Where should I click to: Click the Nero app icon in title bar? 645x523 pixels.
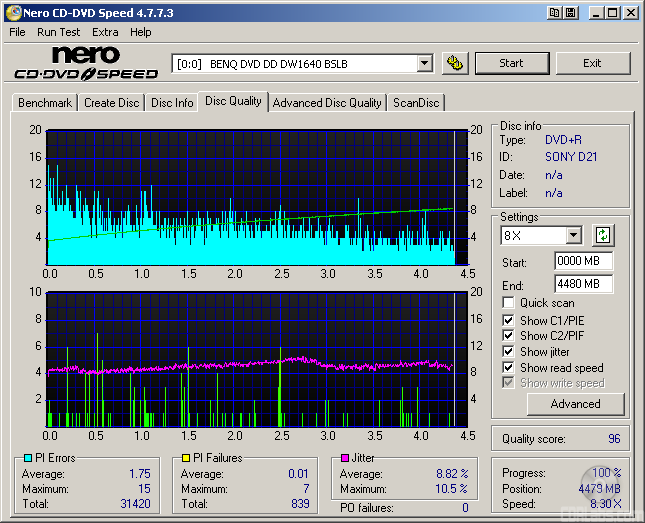point(13,13)
